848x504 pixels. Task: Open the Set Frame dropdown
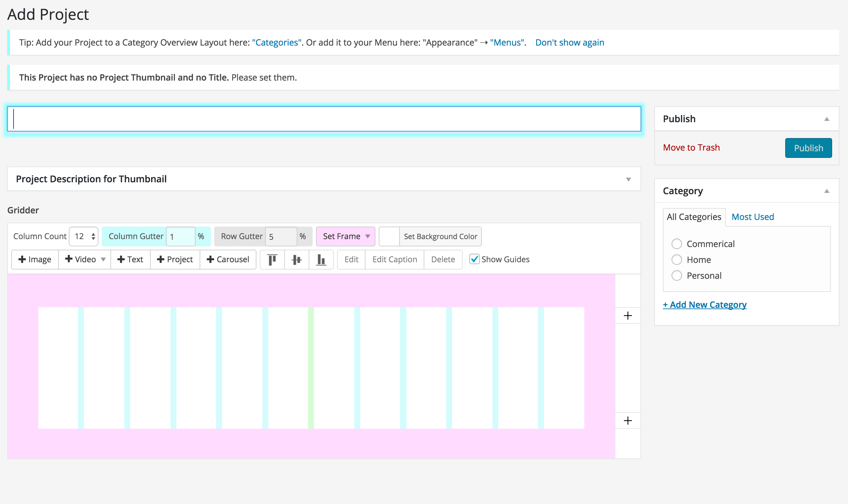346,236
